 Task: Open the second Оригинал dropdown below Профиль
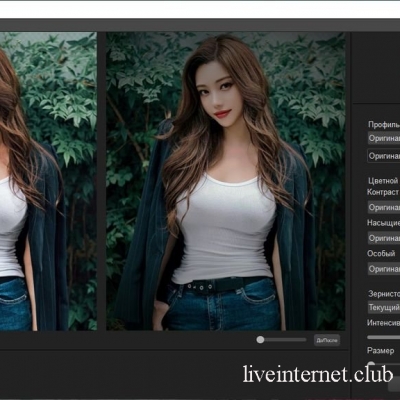click(384, 156)
